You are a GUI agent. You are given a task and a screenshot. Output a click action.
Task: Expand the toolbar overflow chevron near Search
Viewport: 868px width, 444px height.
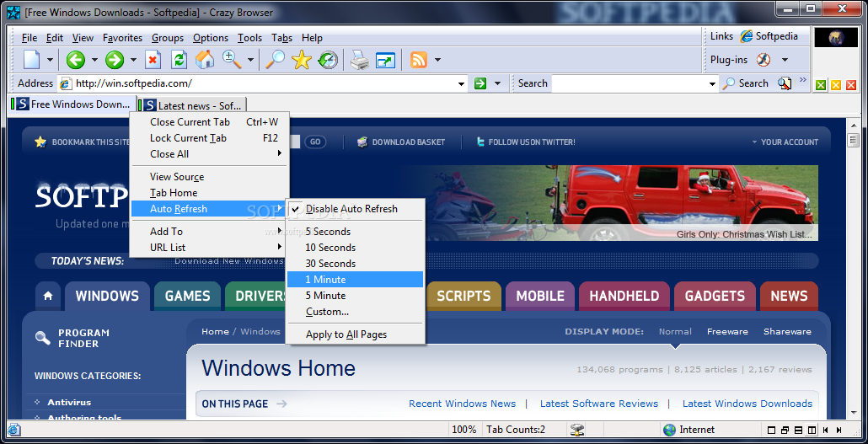tap(802, 80)
